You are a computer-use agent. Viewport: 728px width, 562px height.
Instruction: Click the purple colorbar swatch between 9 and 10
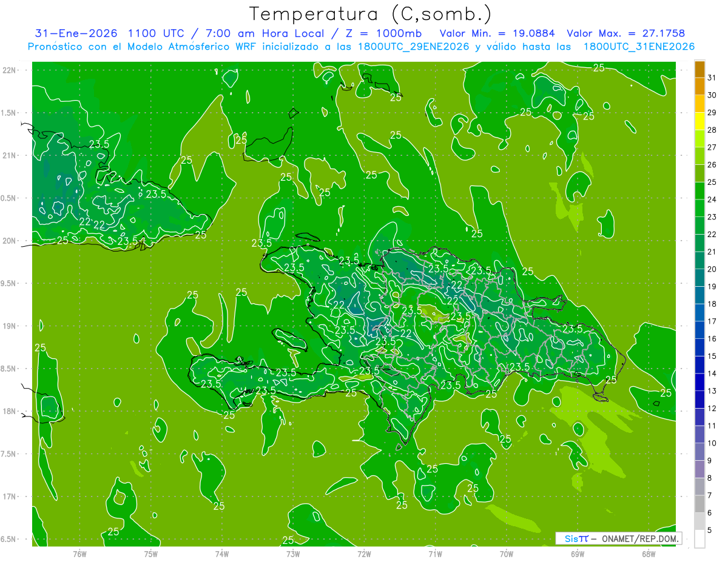pyautogui.click(x=699, y=452)
